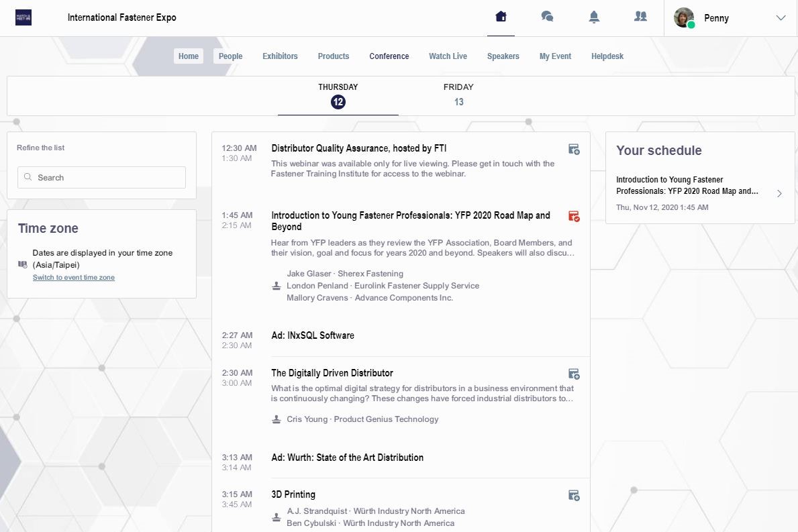This screenshot has height=532, width=798.
Task: Open Distributor Quality Assurance session title
Action: click(x=358, y=148)
